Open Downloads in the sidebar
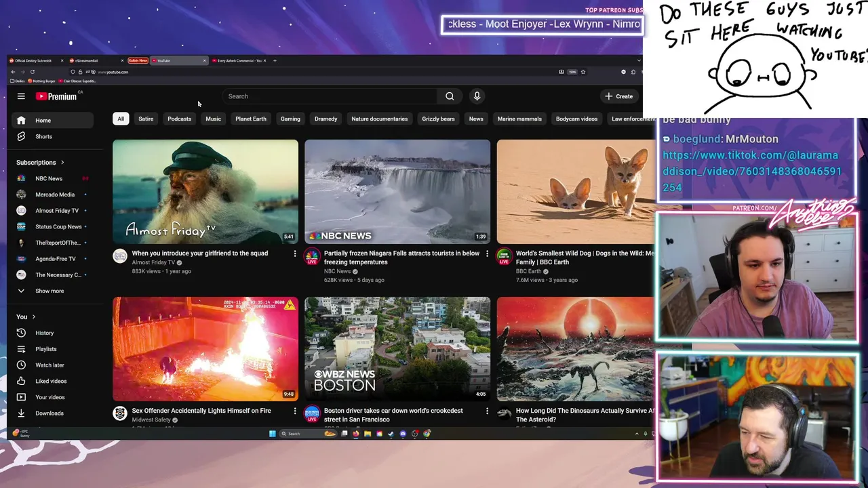 click(x=53, y=413)
